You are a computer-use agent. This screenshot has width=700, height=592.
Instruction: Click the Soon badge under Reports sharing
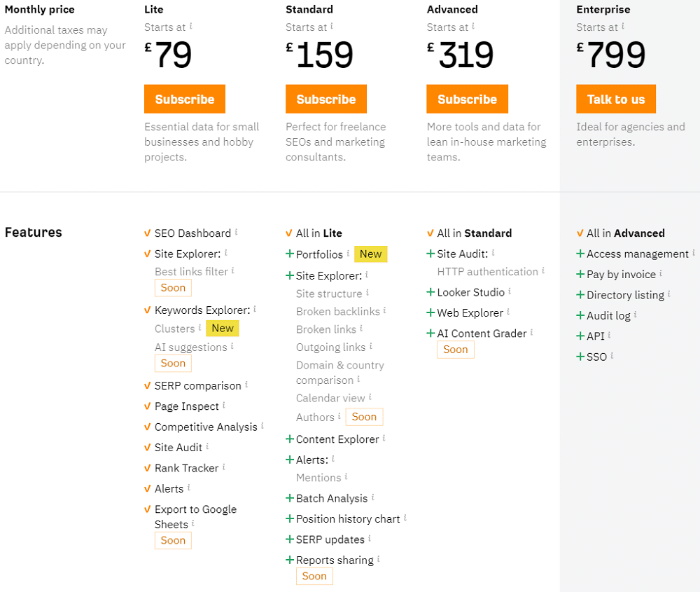coord(314,576)
